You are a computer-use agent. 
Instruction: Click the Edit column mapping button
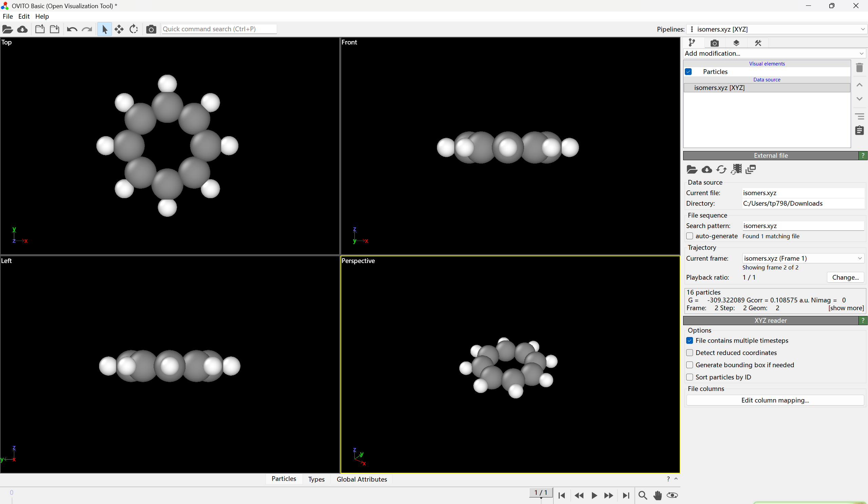(x=775, y=400)
